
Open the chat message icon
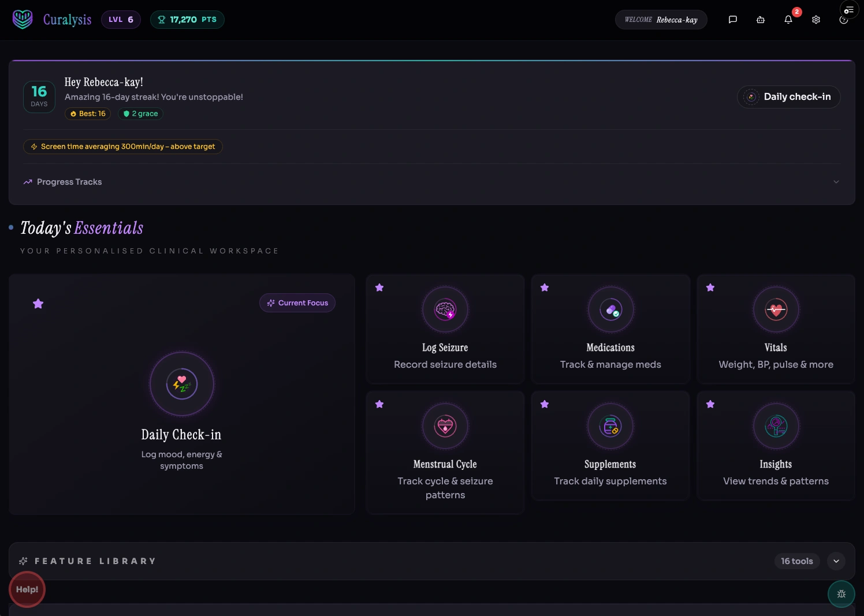click(733, 19)
